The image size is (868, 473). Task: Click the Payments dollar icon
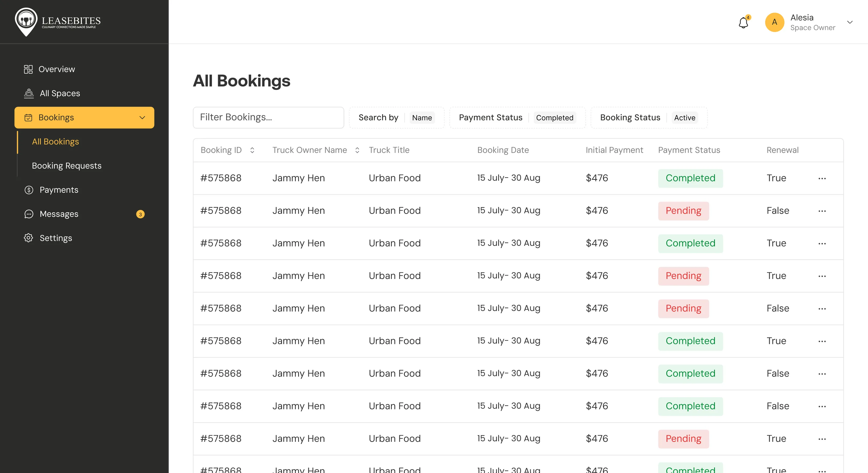[29, 190]
